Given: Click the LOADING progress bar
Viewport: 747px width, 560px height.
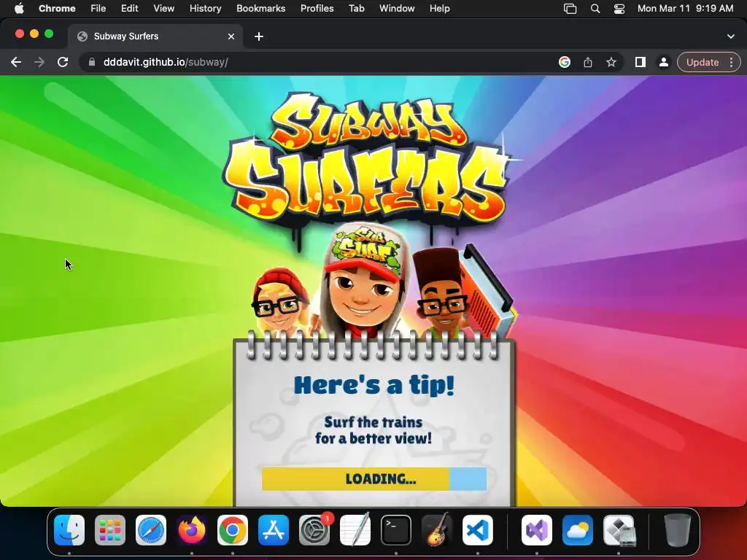Looking at the screenshot, I should tap(374, 478).
